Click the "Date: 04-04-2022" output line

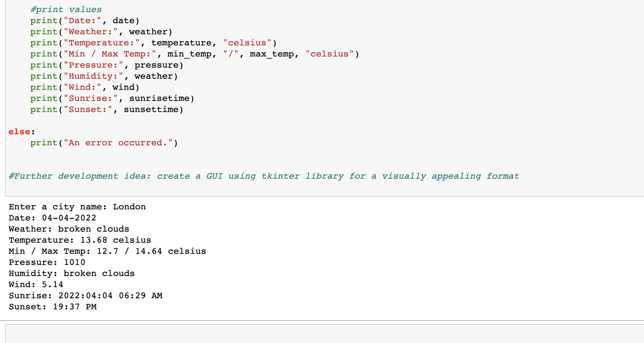52,218
